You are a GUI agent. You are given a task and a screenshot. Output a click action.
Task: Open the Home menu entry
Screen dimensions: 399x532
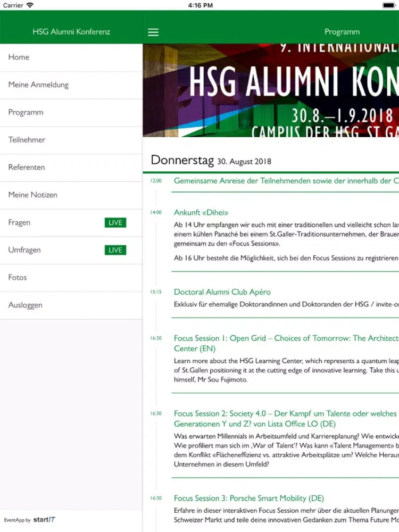tap(71, 57)
